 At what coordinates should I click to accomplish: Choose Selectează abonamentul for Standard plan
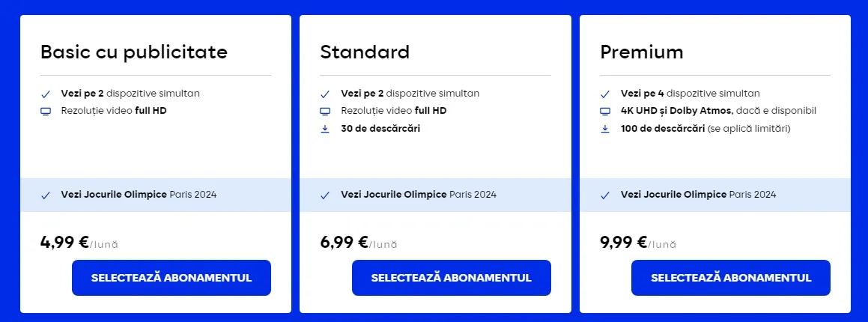point(451,278)
